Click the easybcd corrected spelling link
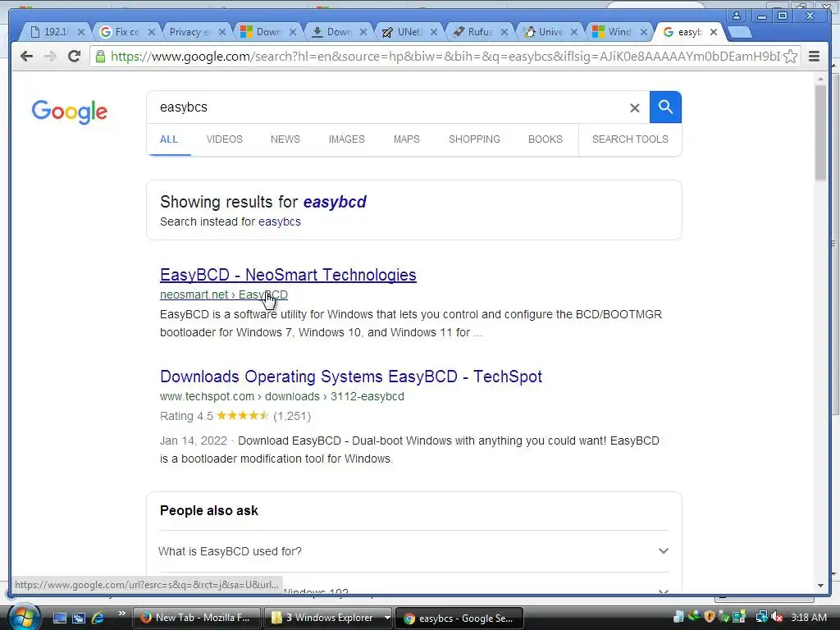 (x=335, y=202)
